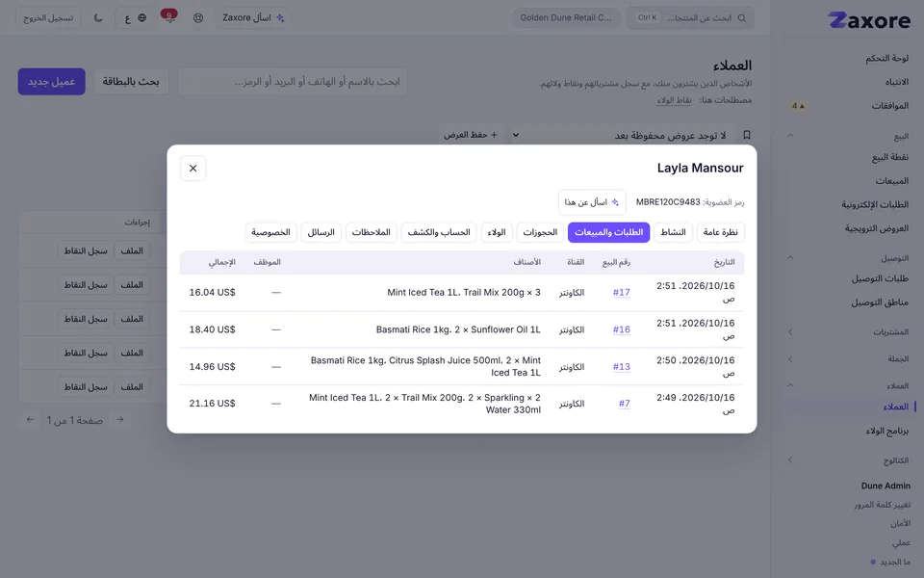Open notifications bell with red badge

point(169,17)
